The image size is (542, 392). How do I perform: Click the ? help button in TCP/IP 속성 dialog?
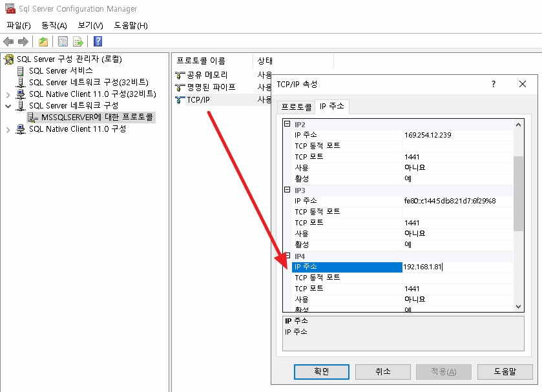pos(494,84)
